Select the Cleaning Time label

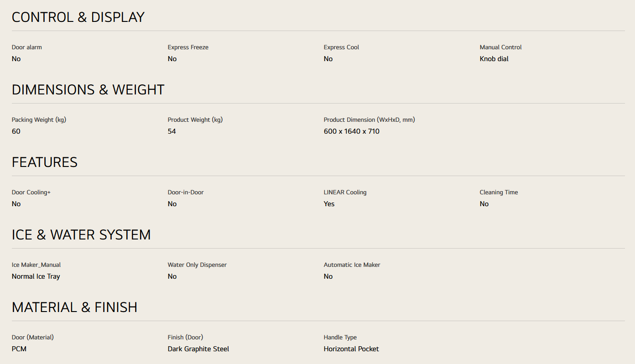[x=499, y=192]
